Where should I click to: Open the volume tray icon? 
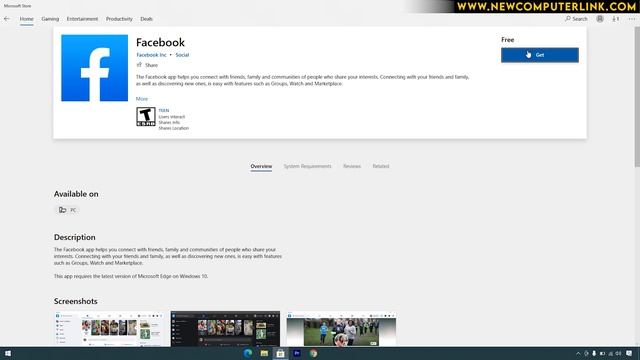[618, 353]
